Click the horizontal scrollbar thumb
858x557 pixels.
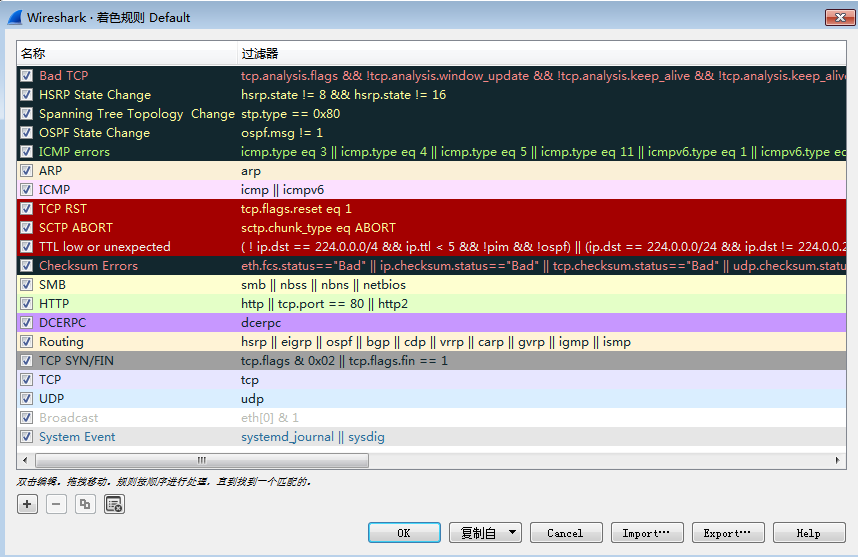[x=202, y=460]
